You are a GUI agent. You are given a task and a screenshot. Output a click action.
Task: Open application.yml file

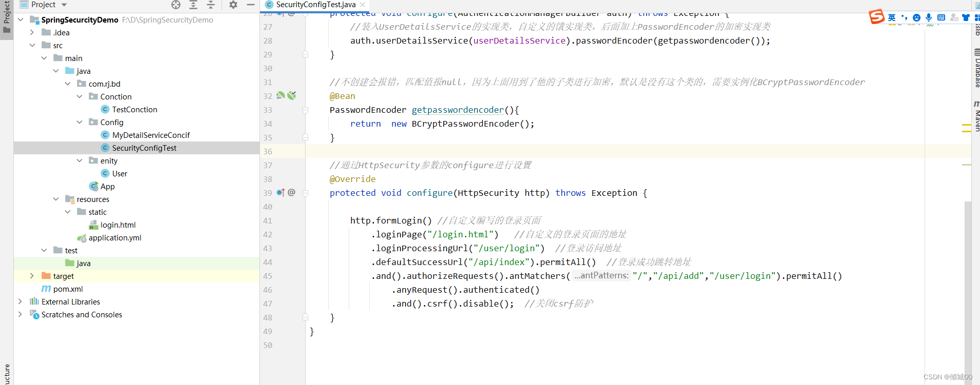pos(115,238)
